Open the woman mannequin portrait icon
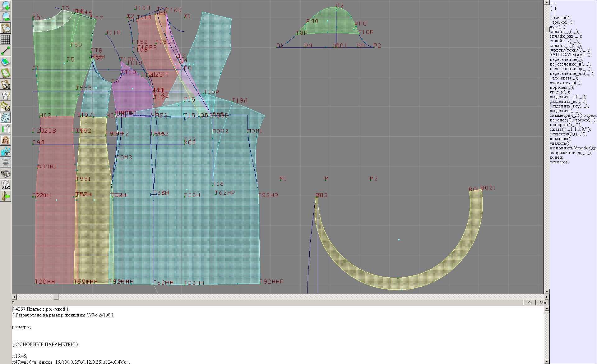The height and width of the screenshot is (364, 597). (x=6, y=140)
